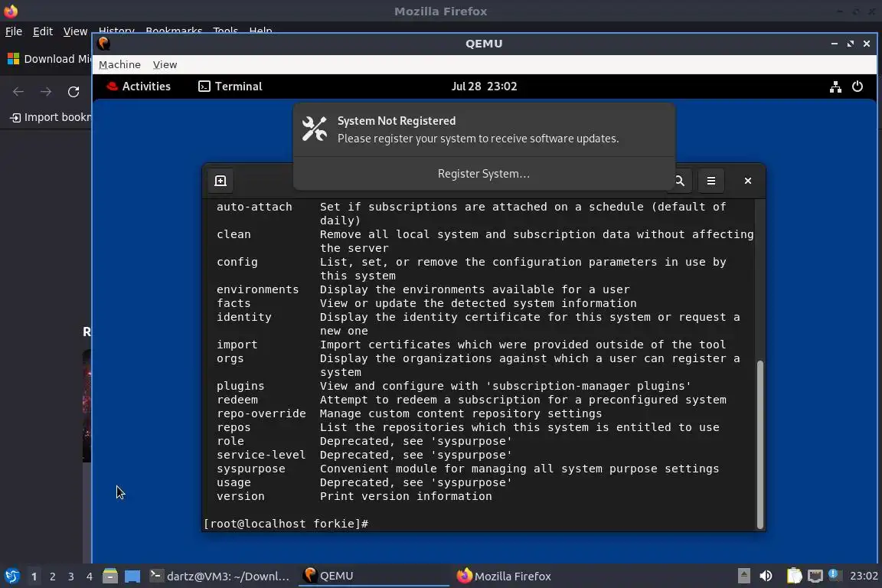
Task: Click the removable media tray icon
Action: pyautogui.click(x=743, y=577)
